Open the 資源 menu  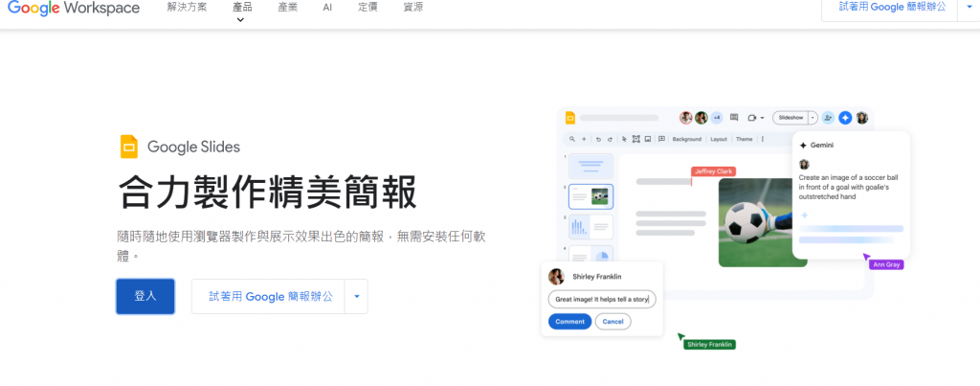click(413, 8)
